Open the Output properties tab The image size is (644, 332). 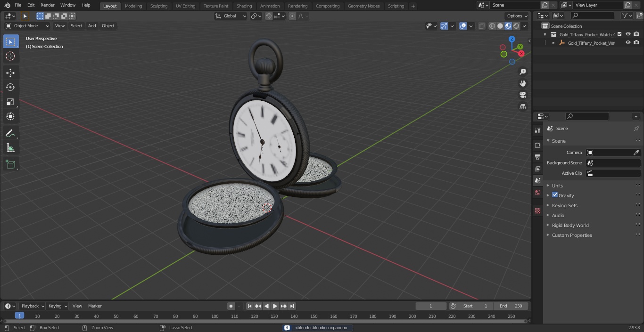pos(537,157)
